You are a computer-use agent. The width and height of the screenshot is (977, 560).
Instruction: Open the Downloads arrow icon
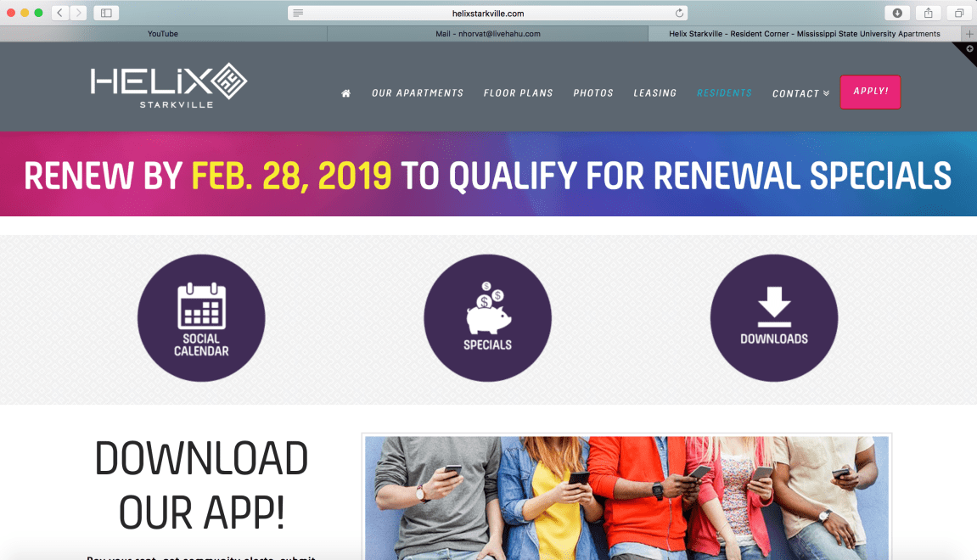coord(773,318)
